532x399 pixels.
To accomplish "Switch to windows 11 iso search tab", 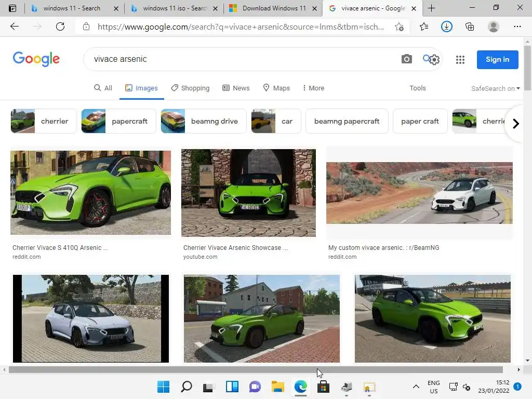I will pos(175,8).
